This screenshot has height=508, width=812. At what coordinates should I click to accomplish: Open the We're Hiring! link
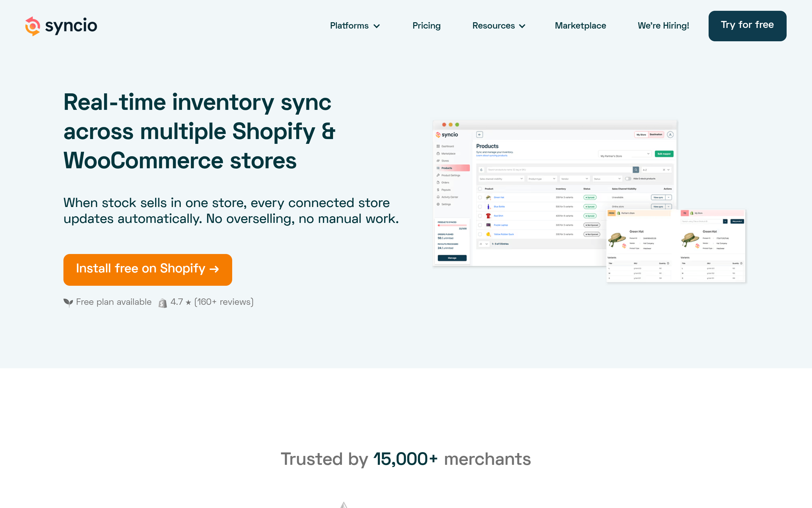663,26
